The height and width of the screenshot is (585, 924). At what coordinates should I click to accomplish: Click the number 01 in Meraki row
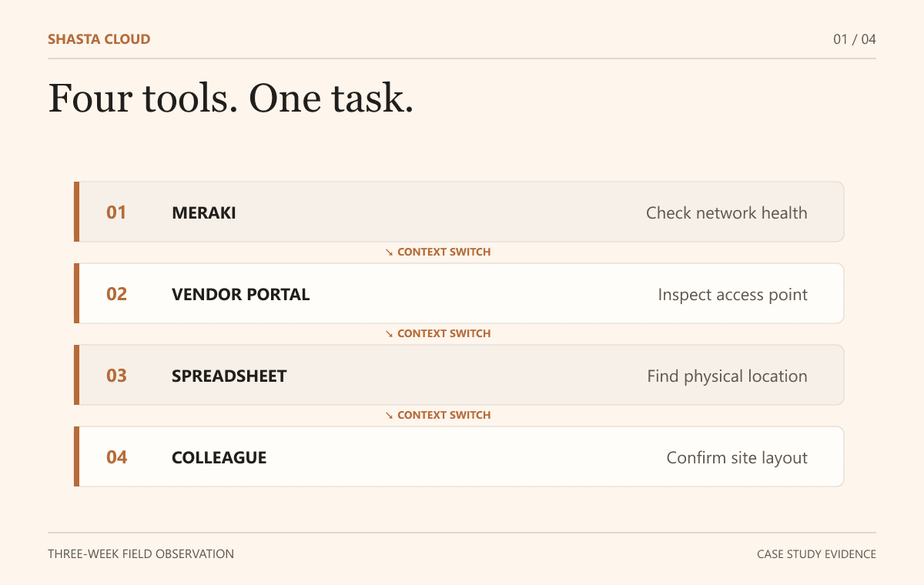[x=116, y=212]
